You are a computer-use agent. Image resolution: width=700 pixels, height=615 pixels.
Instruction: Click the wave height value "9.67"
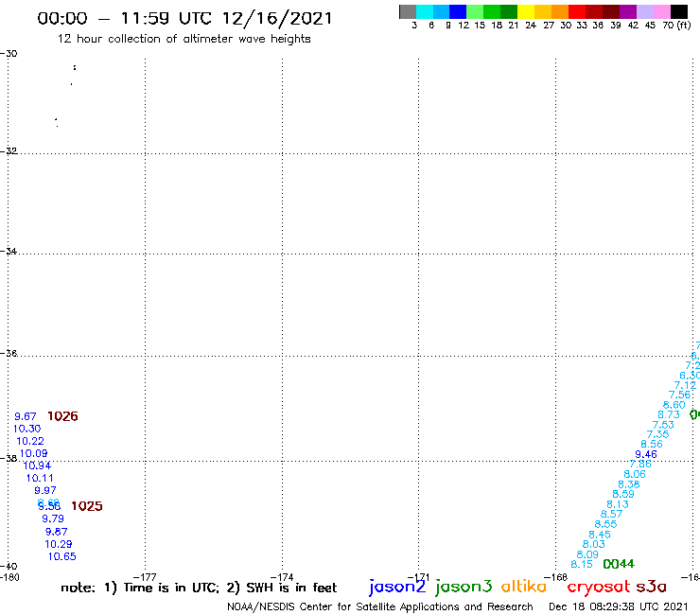pyautogui.click(x=26, y=416)
